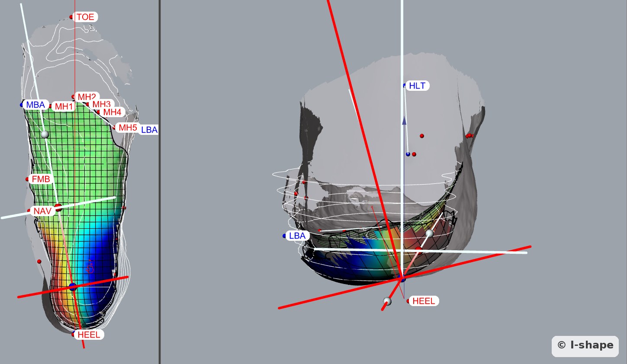Viewport: 627px width, 364px height.
Task: Select the LBA label in rear heel view
Action: click(297, 236)
